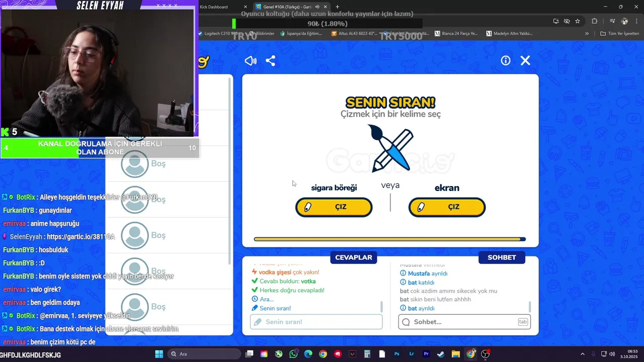The height and width of the screenshot is (362, 644).
Task: Click the vodka şişesi answer line
Action: click(x=285, y=272)
